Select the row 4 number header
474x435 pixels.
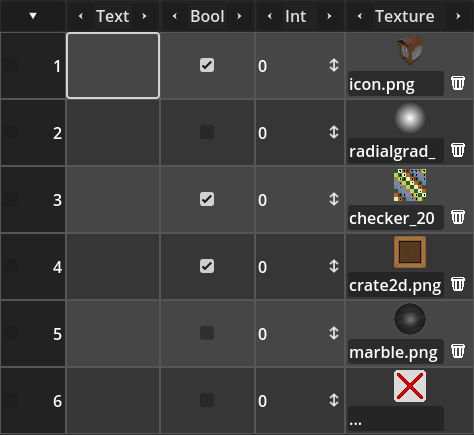tap(33, 267)
